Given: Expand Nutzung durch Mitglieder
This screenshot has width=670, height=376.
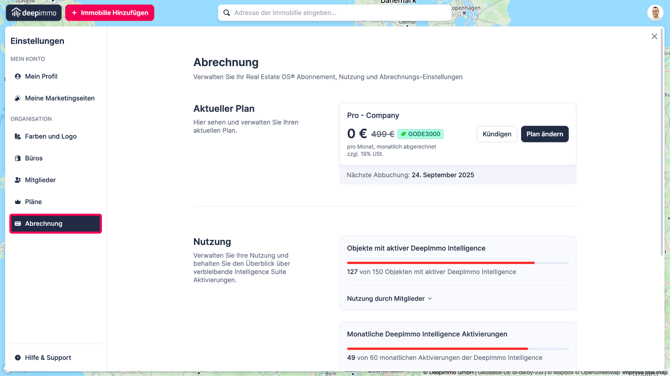Looking at the screenshot, I should point(389,299).
